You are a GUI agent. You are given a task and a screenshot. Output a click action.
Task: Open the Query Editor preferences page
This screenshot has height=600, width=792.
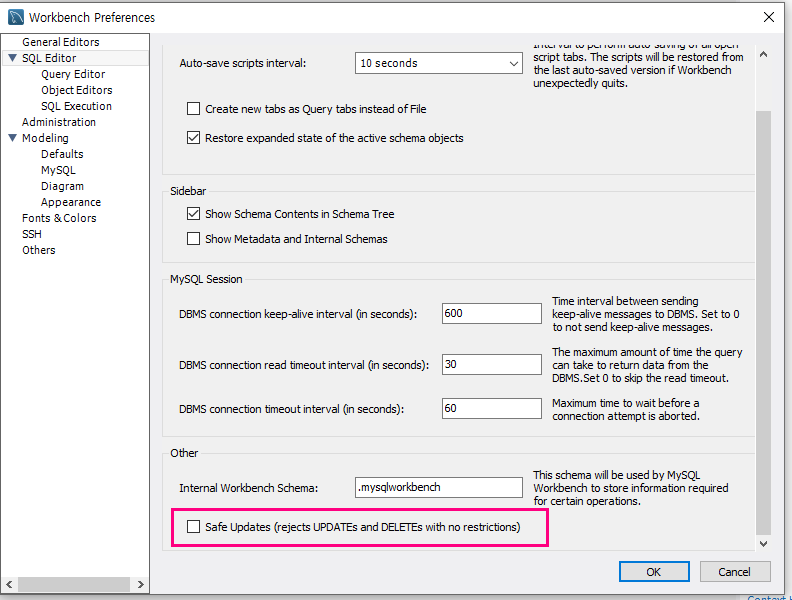(73, 74)
